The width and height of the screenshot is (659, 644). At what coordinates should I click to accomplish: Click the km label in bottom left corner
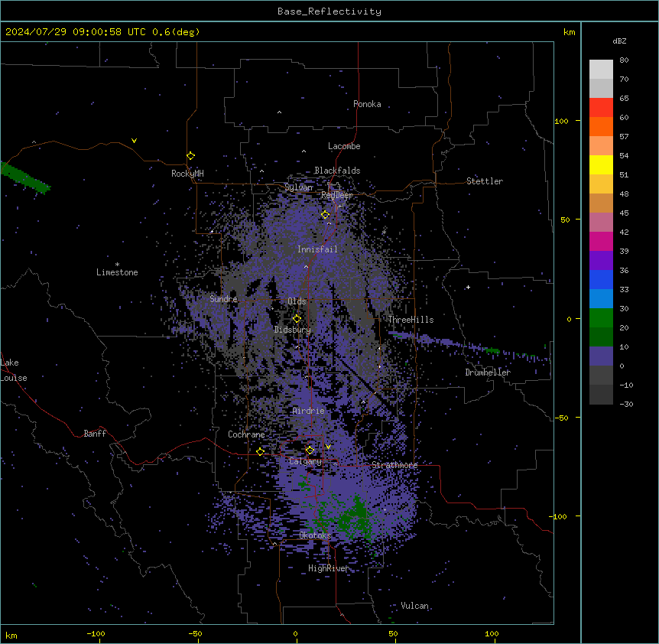click(x=11, y=636)
